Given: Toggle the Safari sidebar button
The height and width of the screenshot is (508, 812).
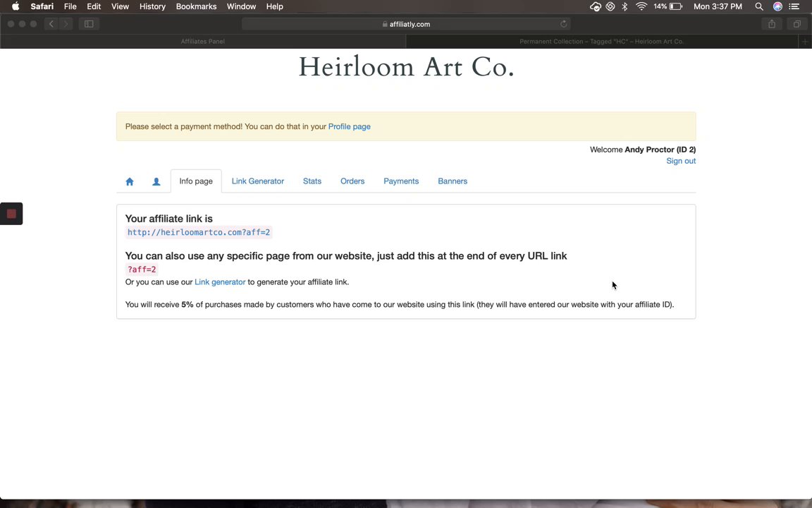Looking at the screenshot, I should 89,24.
